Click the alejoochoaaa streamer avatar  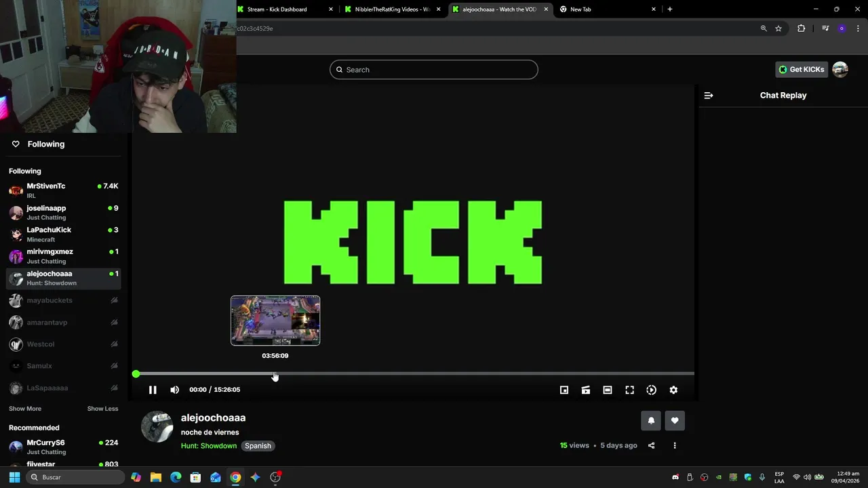tap(157, 427)
